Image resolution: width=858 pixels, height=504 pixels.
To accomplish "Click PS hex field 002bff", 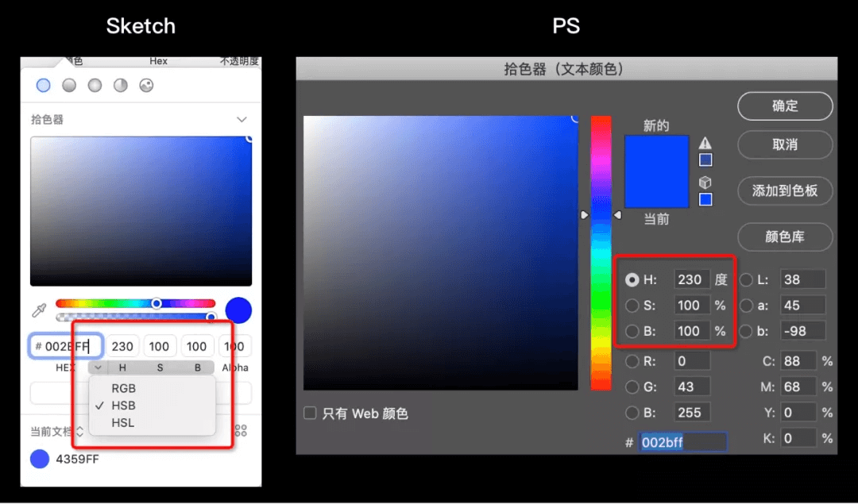I will [683, 442].
